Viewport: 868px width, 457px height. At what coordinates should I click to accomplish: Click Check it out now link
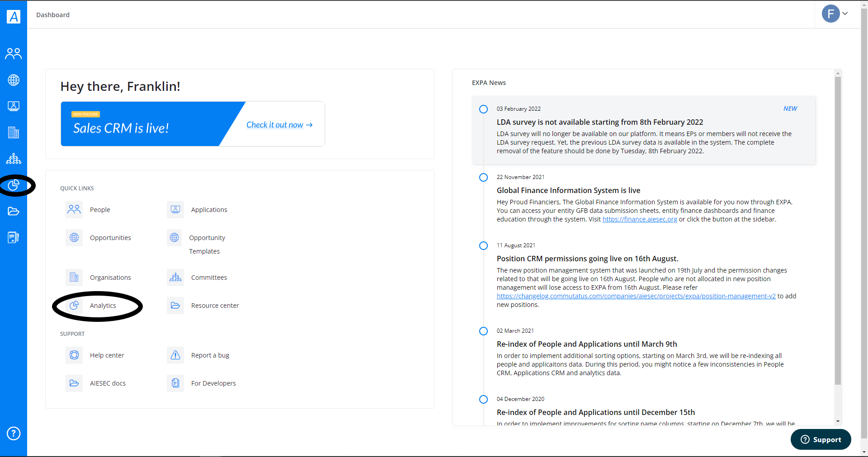pos(279,125)
